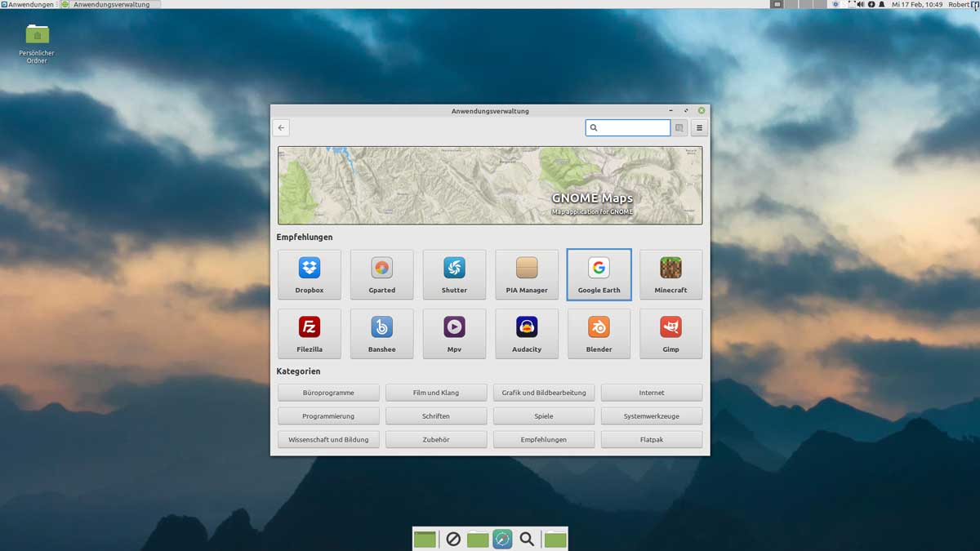Click the Empfehlungen section heading
The width and height of the screenshot is (980, 551).
click(305, 238)
